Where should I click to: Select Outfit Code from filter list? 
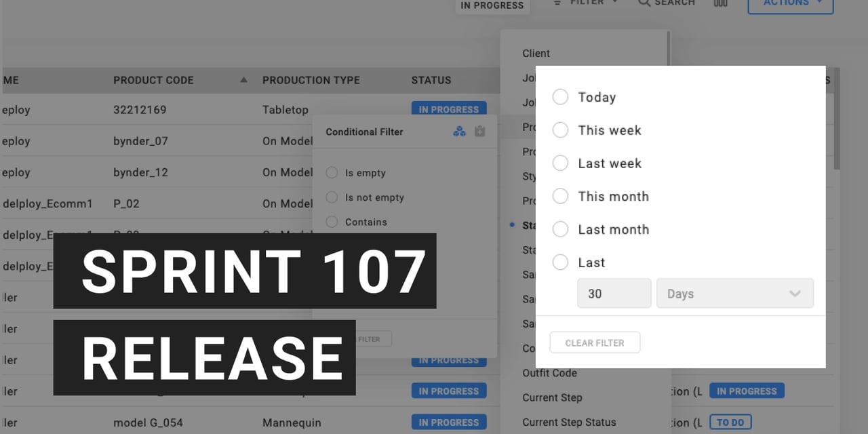(x=549, y=373)
